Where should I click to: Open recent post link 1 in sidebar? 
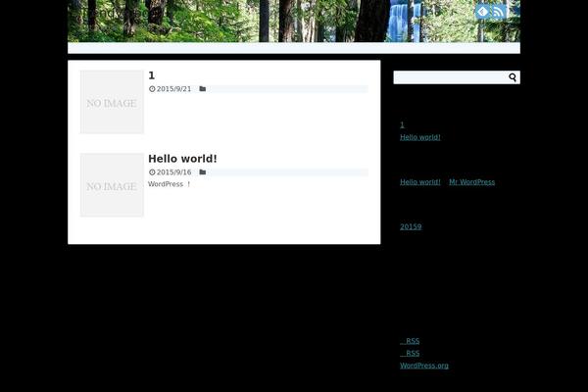coord(402,124)
